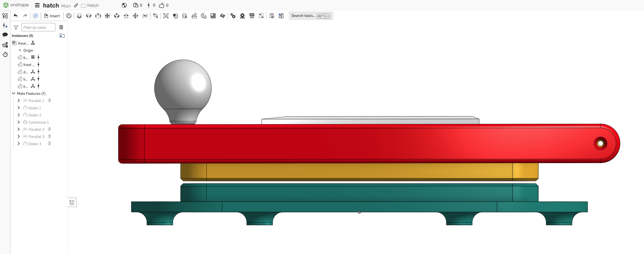Select the Group tool with dashed square
Viewport: 644px width, 254px height.
click(166, 16)
